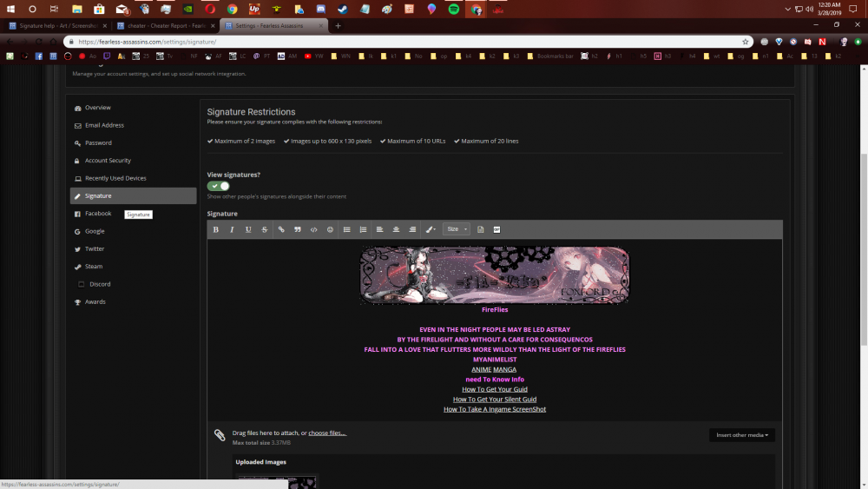Insert a code block
This screenshot has width=868, height=489.
314,229
